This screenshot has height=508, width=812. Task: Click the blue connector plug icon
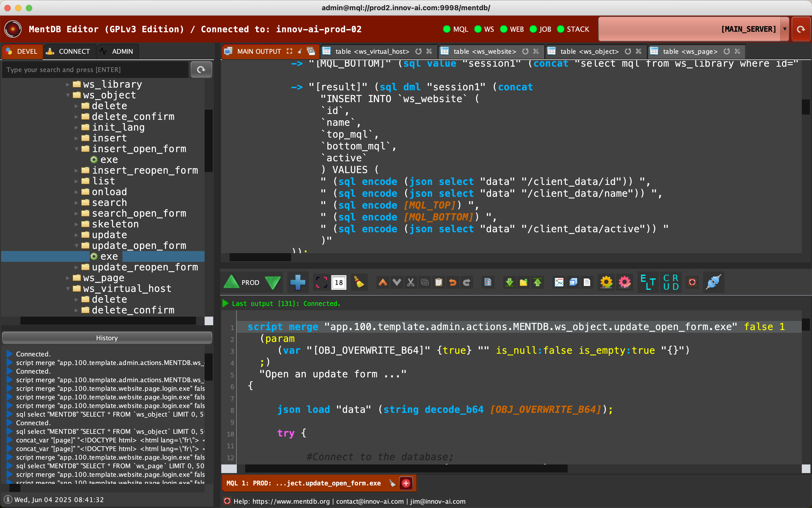point(713,282)
